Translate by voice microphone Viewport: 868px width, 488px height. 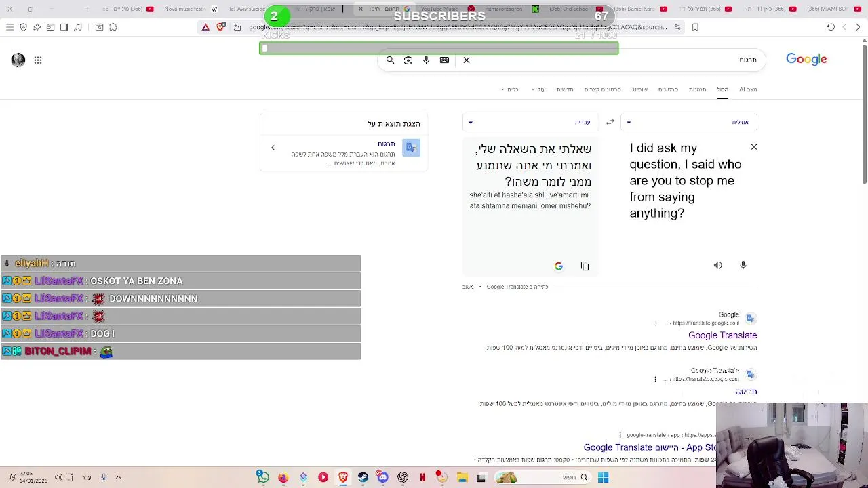tap(743, 266)
